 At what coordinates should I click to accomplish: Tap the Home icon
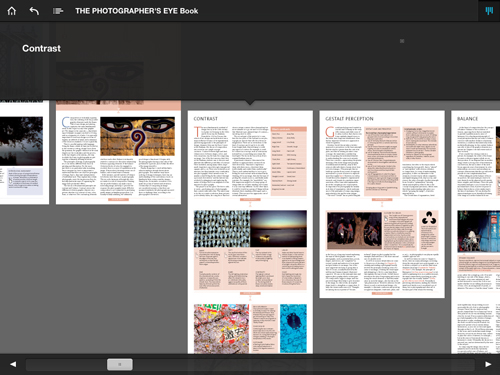tap(12, 11)
